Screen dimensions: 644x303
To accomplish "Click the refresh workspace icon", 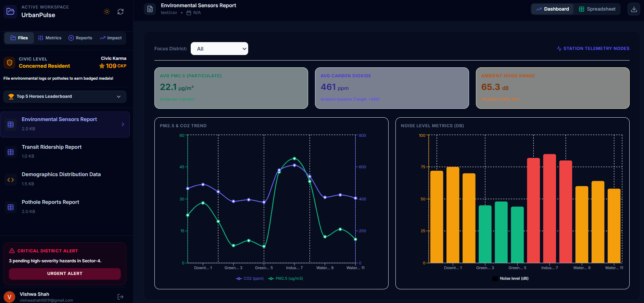I will point(121,12).
